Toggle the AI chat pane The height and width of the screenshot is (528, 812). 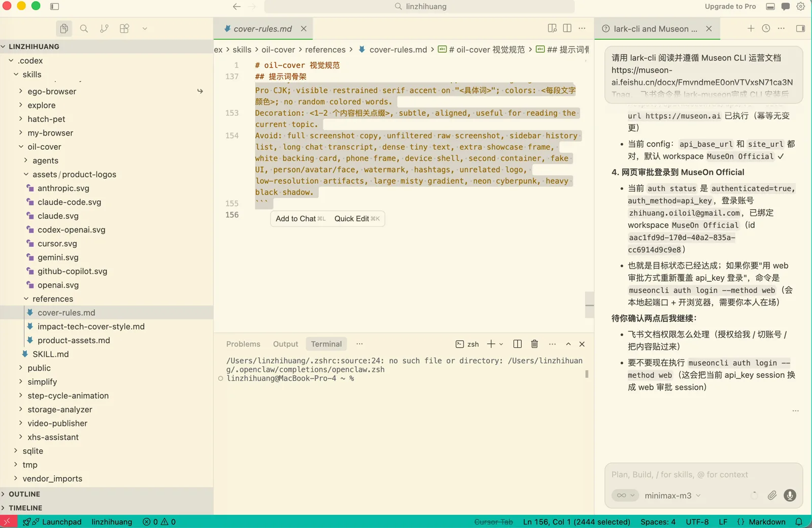click(x=801, y=28)
